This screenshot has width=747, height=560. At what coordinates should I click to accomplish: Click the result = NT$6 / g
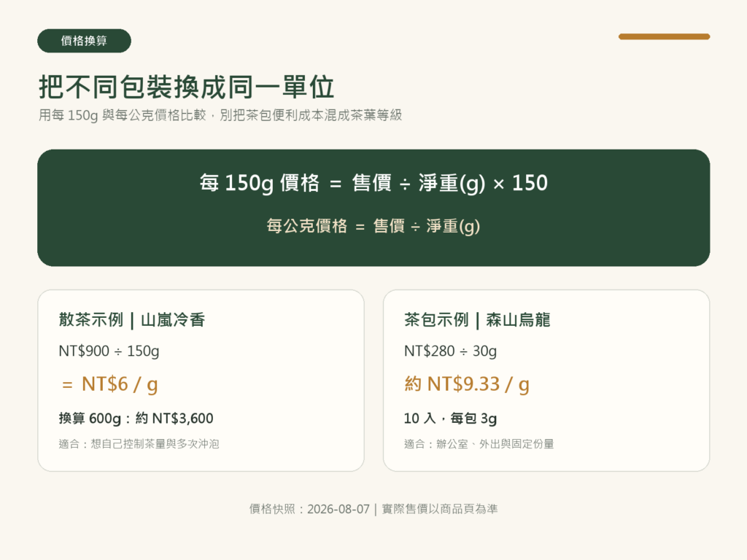coord(109,384)
